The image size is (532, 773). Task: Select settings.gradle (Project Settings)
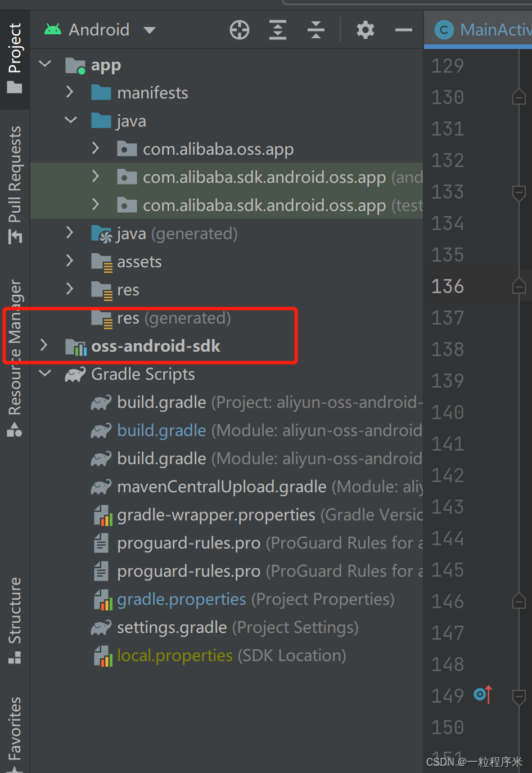click(227, 627)
